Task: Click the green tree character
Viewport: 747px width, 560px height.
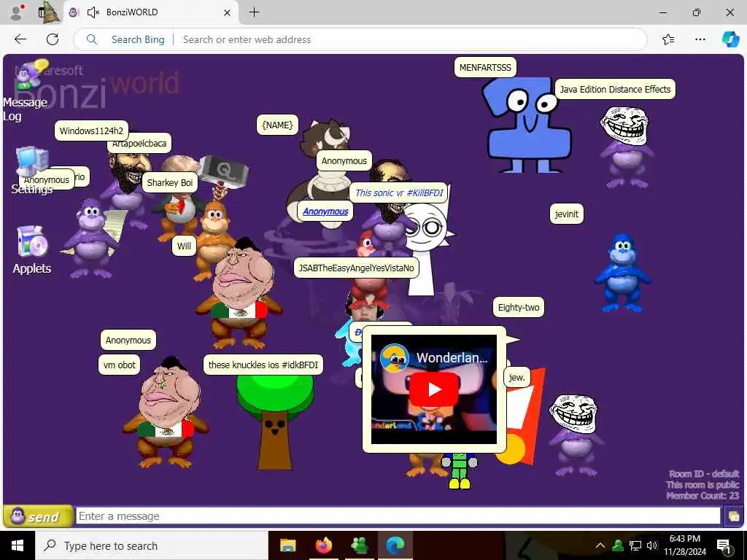Action: pos(275,422)
